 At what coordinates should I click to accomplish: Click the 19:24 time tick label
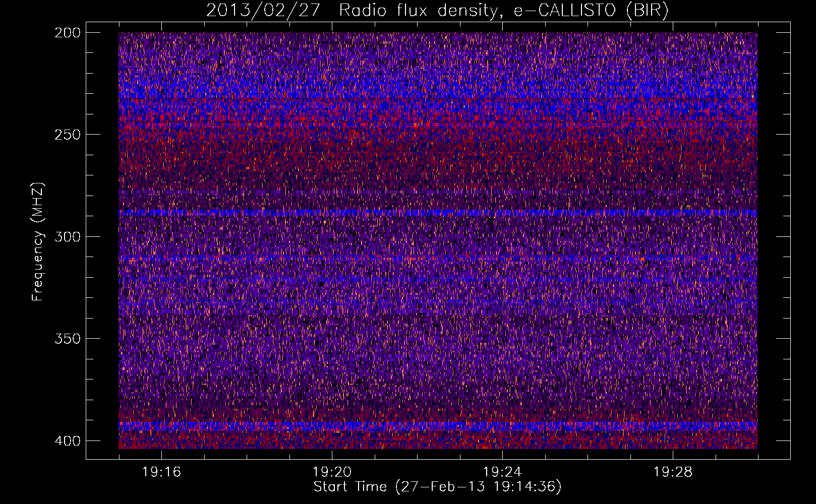point(502,472)
